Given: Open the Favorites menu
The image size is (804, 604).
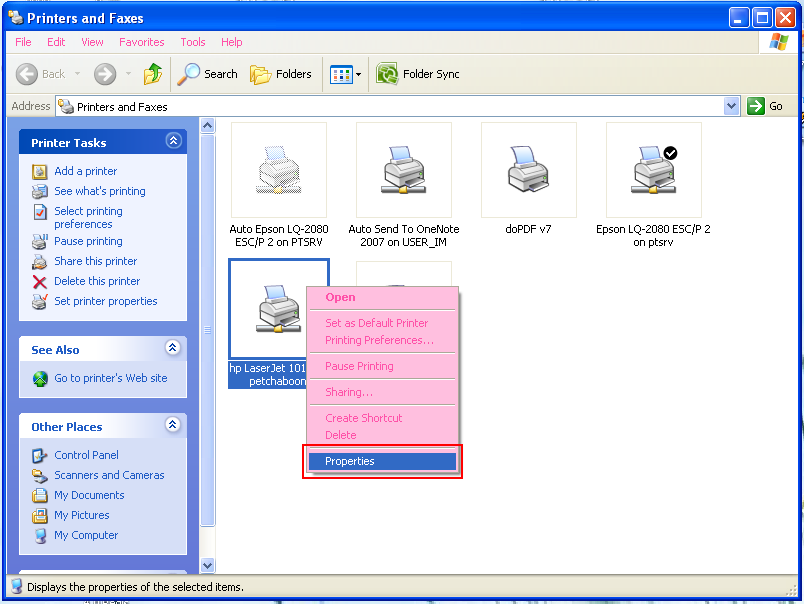Looking at the screenshot, I should point(141,42).
